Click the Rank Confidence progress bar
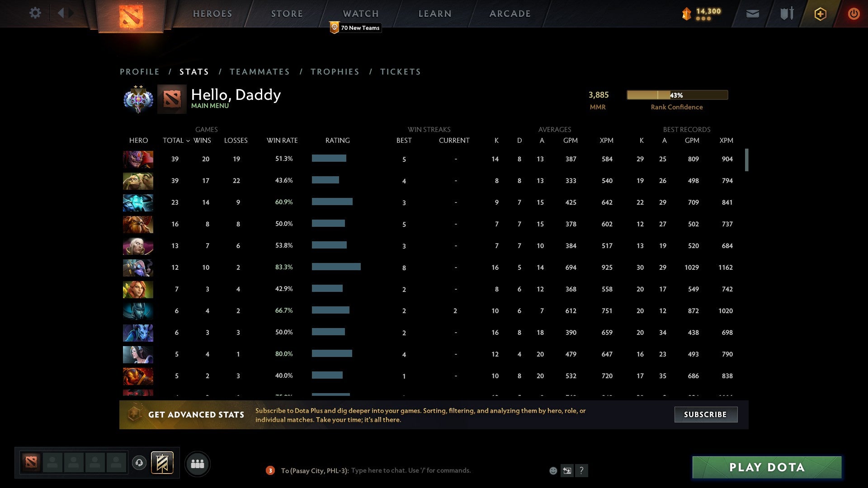The image size is (868, 488). 677,95
